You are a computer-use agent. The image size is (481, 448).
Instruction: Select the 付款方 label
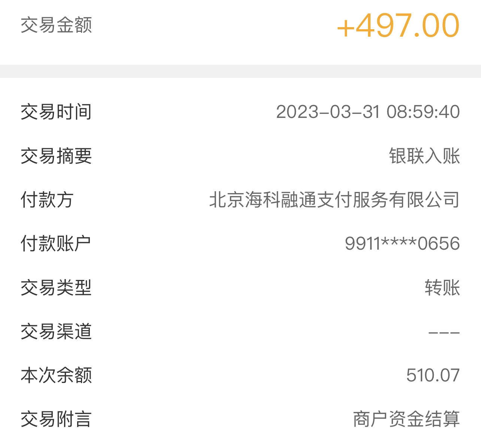[47, 199]
